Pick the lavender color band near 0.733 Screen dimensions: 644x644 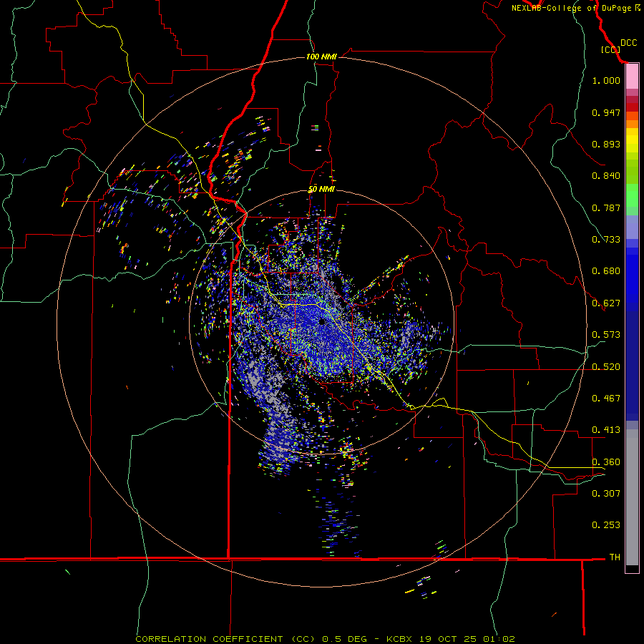click(x=632, y=227)
